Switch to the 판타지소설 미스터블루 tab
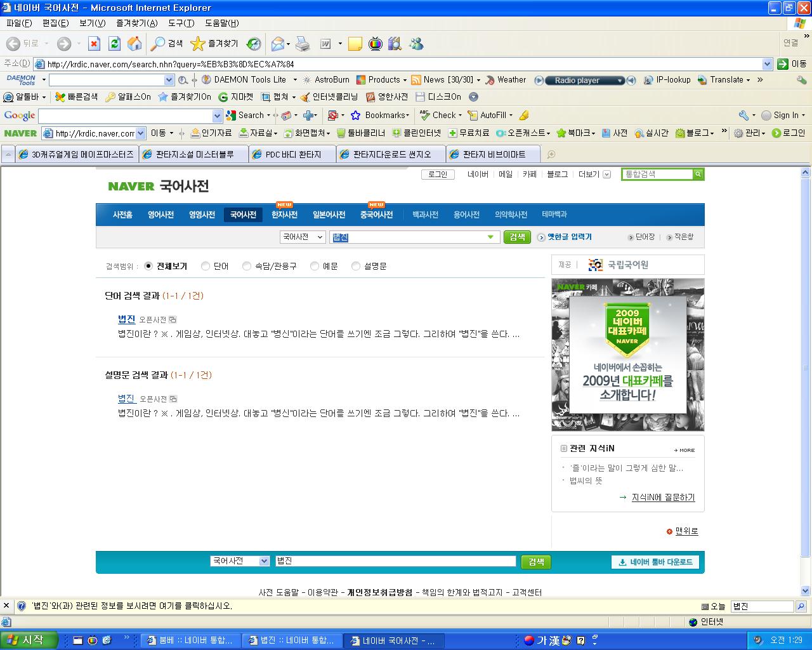 tap(193, 154)
